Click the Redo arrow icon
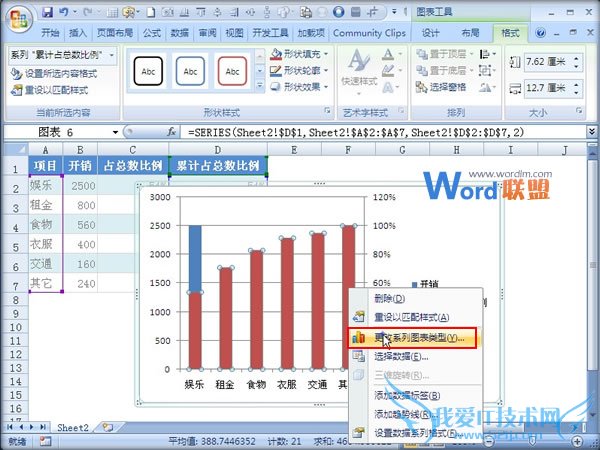The height and width of the screenshot is (450, 600). click(x=88, y=12)
